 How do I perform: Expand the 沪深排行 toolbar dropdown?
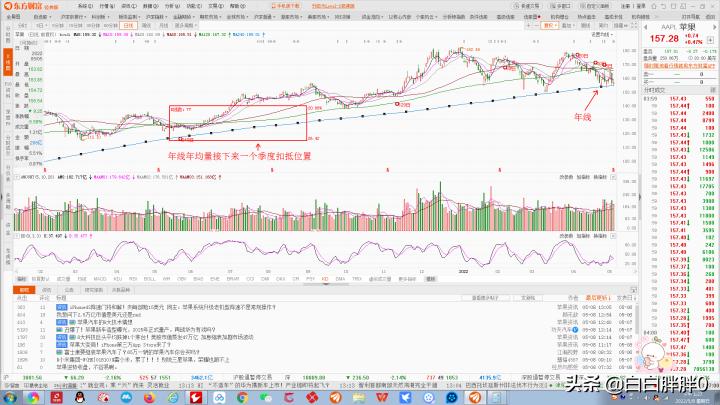click(73, 17)
